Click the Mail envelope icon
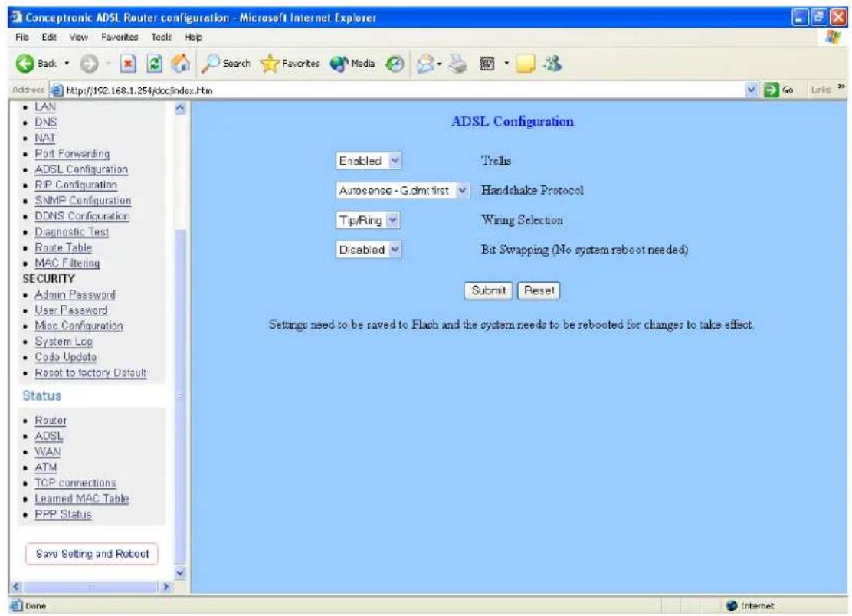 [x=425, y=64]
